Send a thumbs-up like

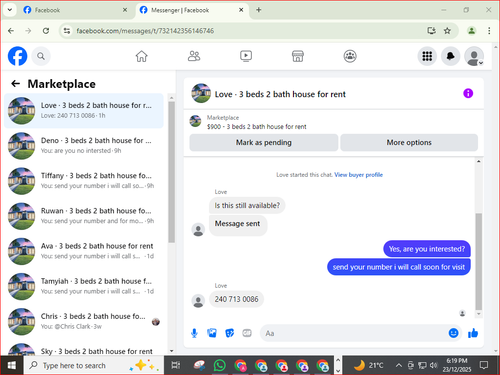473,333
